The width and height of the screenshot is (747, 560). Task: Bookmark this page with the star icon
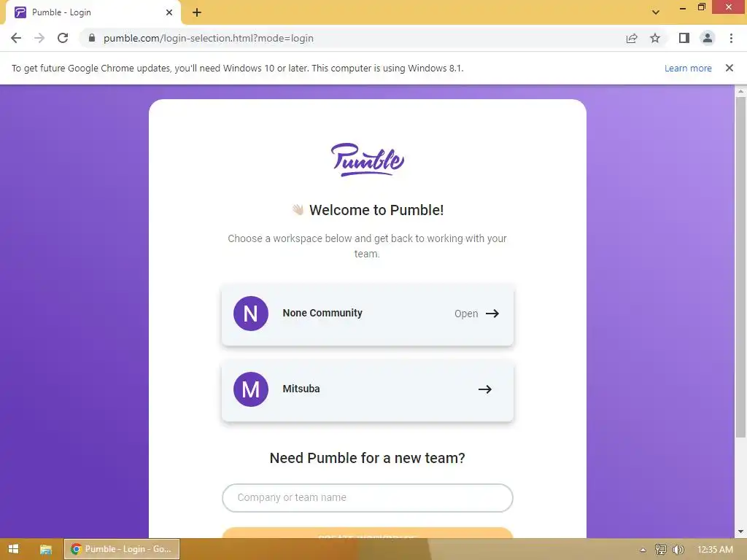tap(655, 38)
